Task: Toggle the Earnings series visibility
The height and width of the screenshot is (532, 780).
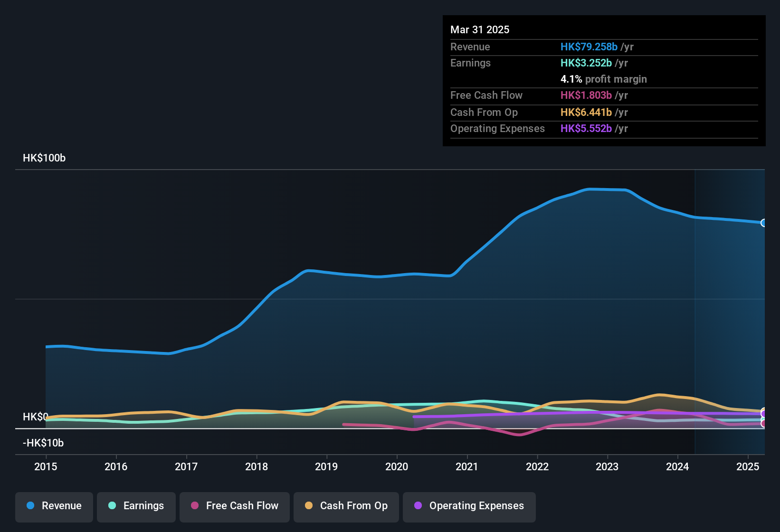Action: tap(136, 506)
